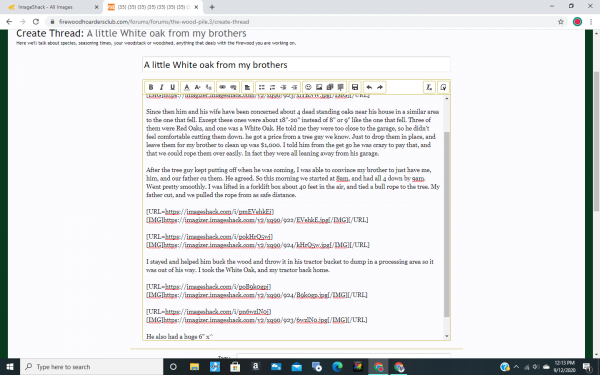Toggle italic formatting in editor
The width and height of the screenshot is (600, 375).
pos(161,87)
